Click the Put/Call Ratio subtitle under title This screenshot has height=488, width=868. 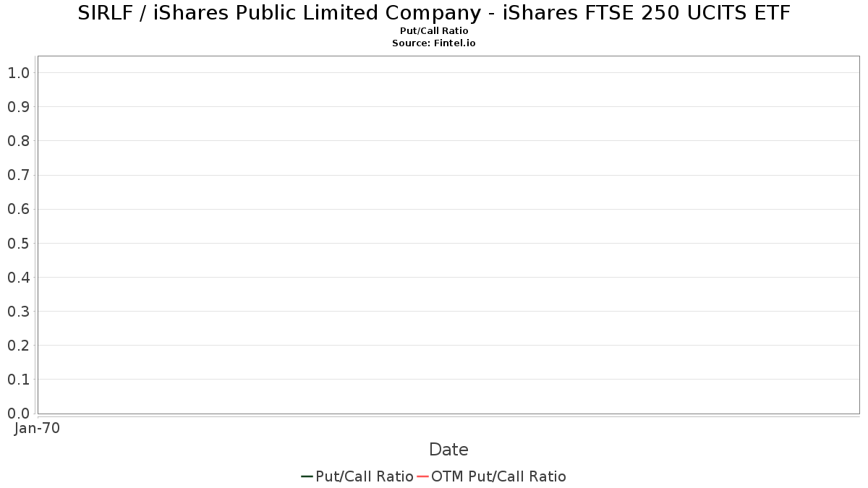pyautogui.click(x=434, y=31)
